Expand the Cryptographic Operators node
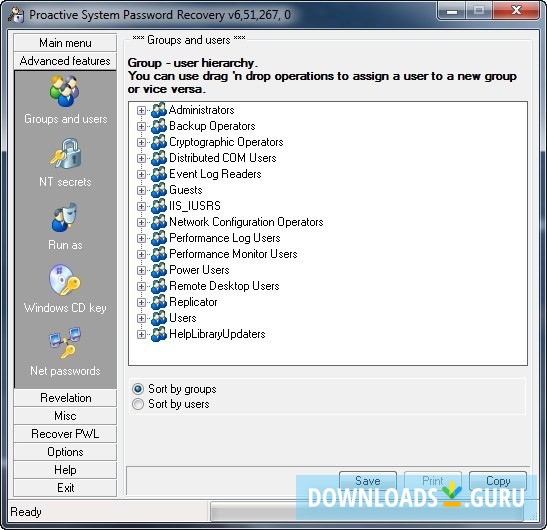The width and height of the screenshot is (547, 530). tap(141, 142)
